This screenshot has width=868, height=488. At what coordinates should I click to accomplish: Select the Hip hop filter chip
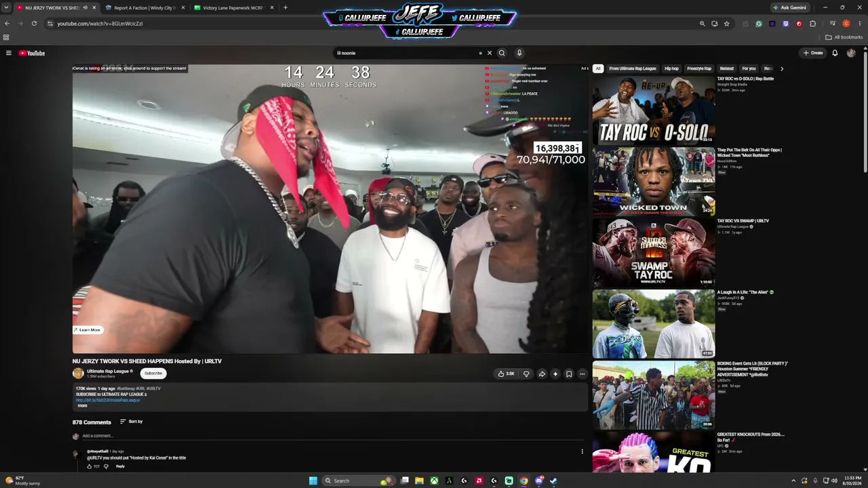[671, 68]
